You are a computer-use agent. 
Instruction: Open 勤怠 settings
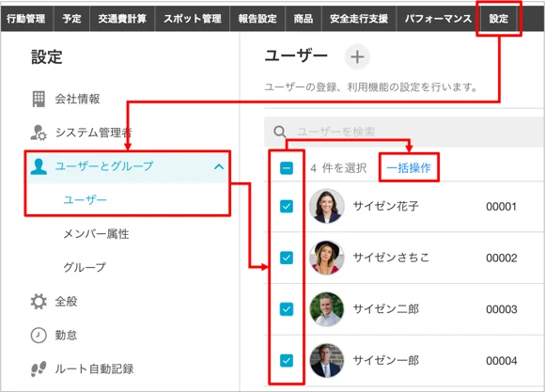pyautogui.click(x=66, y=336)
